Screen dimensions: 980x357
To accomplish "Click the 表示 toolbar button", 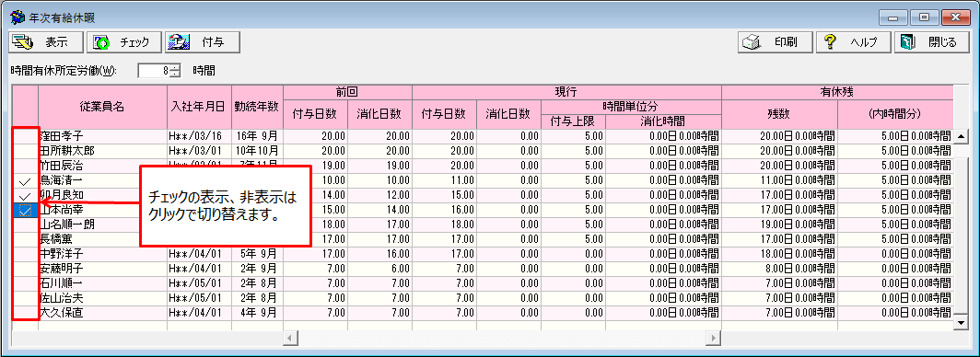I will 46,42.
